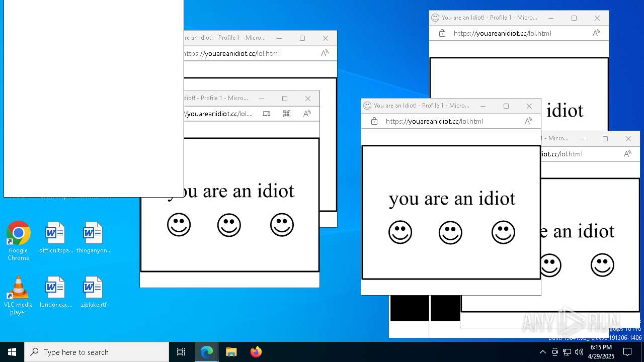Image resolution: width=644 pixels, height=362 pixels.
Task: Launch Firefox from the taskbar
Action: (256, 352)
